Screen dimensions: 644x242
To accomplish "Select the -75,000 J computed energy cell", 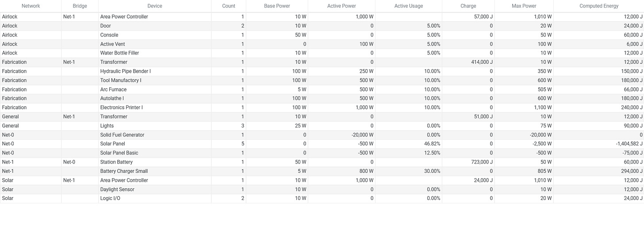I will [599, 153].
